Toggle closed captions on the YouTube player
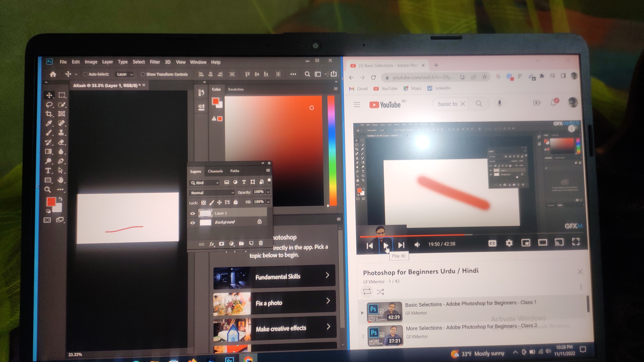Viewport: 644px width, 362px height. tap(492, 243)
